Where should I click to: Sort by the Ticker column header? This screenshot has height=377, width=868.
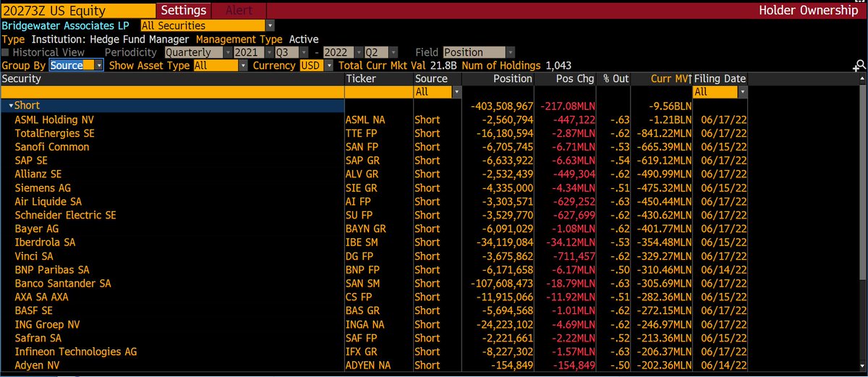(378, 78)
